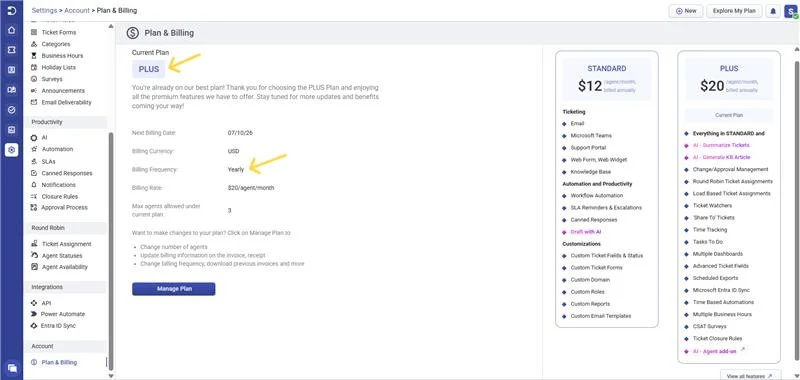Click the knowledge base icon in left rail
Image resolution: width=800 pixels, height=380 pixels.
coord(12,90)
